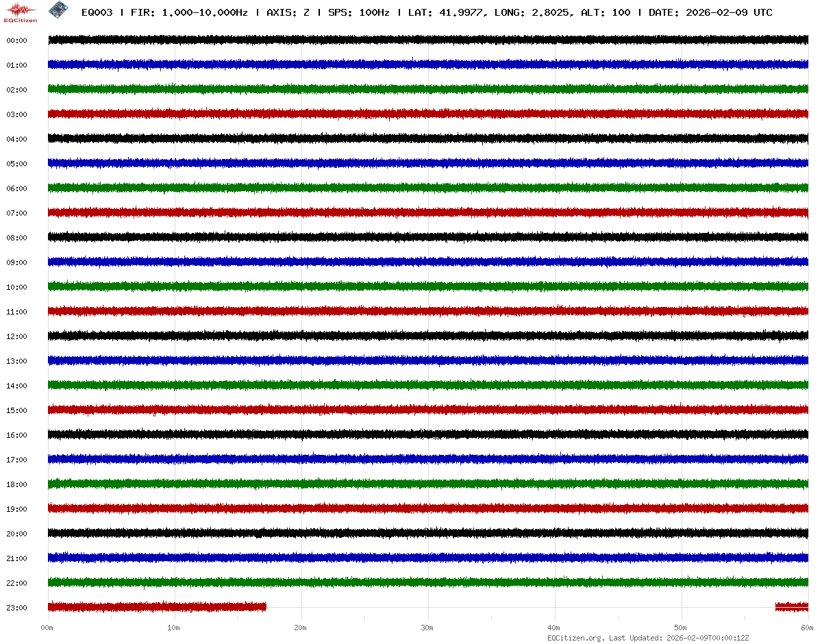Click the 30m tick on time axis

tap(427, 628)
